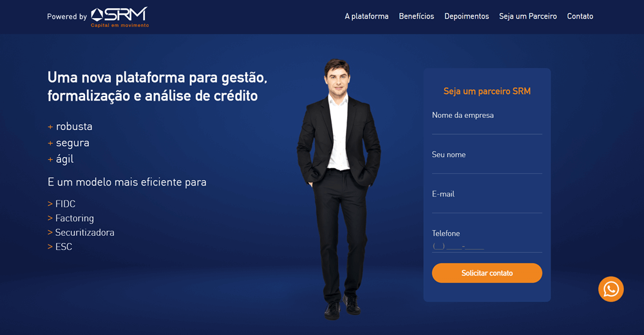Open the Contato menu item

pyautogui.click(x=580, y=17)
